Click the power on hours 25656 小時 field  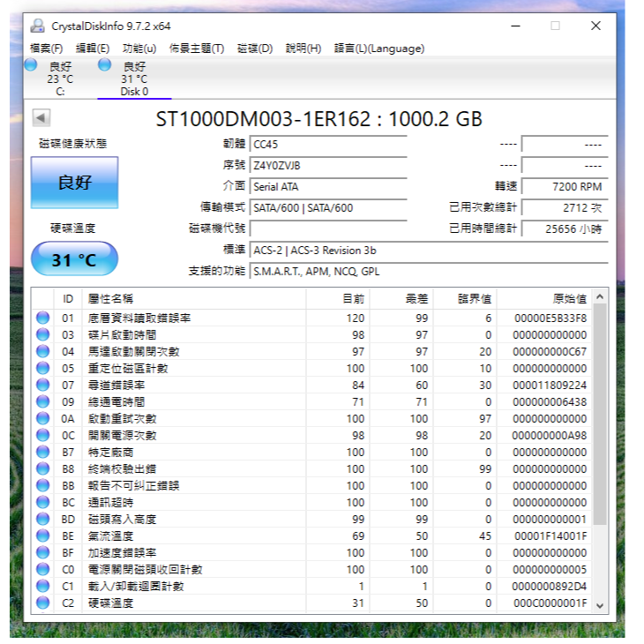pyautogui.click(x=565, y=228)
